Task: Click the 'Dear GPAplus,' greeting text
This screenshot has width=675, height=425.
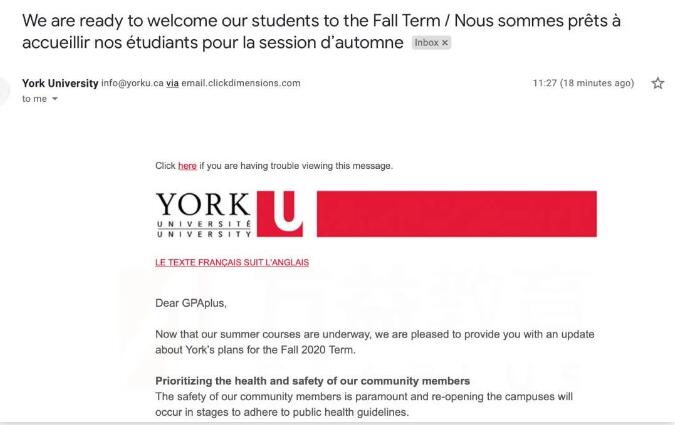Action: coord(191,303)
